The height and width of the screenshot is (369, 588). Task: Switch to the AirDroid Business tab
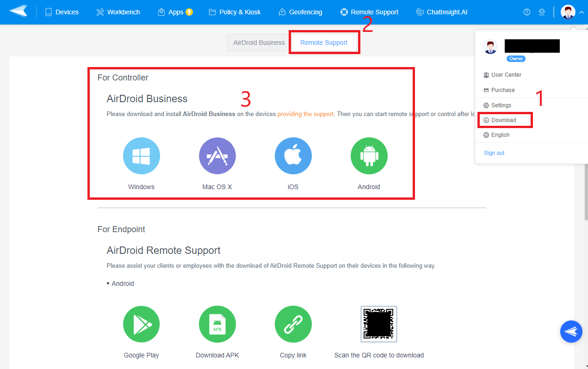[259, 43]
